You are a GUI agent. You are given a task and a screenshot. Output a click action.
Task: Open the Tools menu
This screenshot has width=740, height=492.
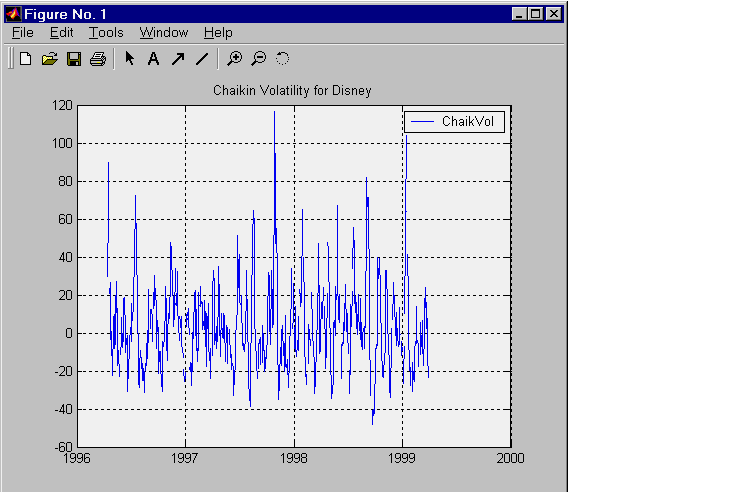pyautogui.click(x=106, y=33)
